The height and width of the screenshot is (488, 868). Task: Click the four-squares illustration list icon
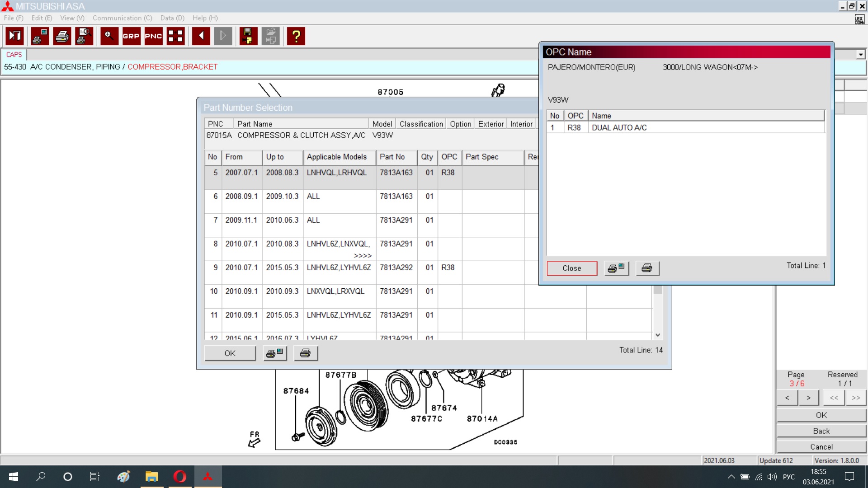tap(175, 36)
